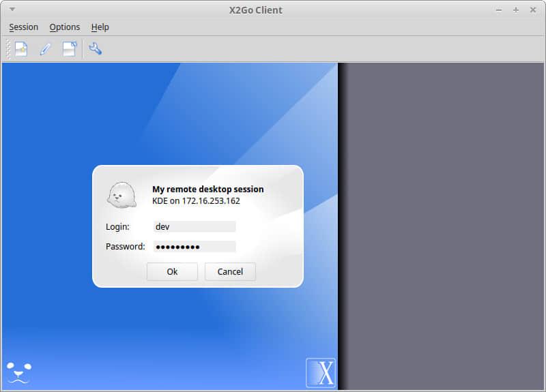
Task: Click the pencil edit session icon
Action: point(45,49)
